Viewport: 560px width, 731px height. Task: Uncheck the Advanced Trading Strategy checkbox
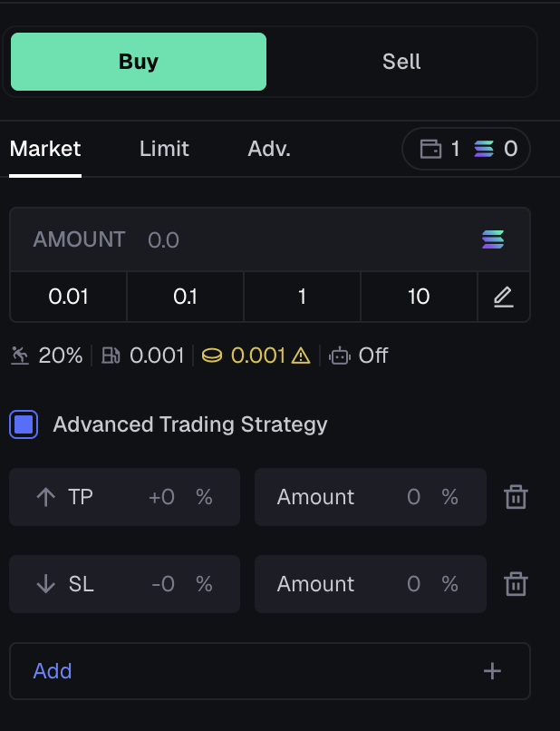[24, 424]
